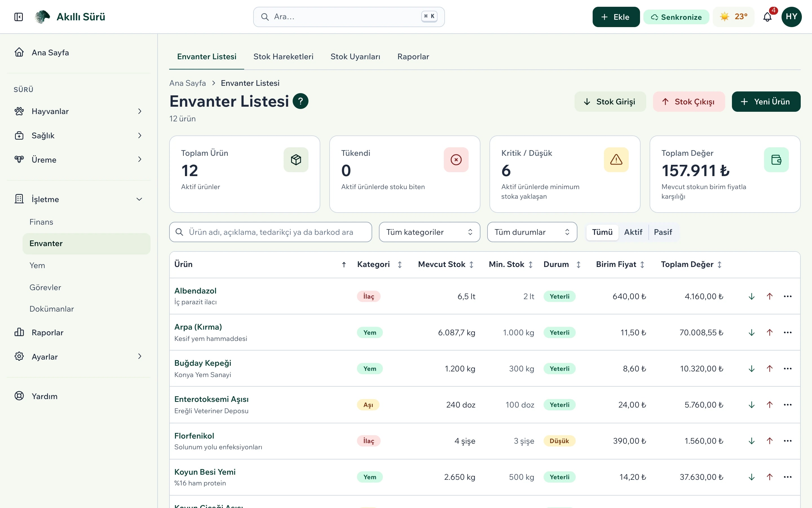Select the Pasif status filter

[663, 232]
